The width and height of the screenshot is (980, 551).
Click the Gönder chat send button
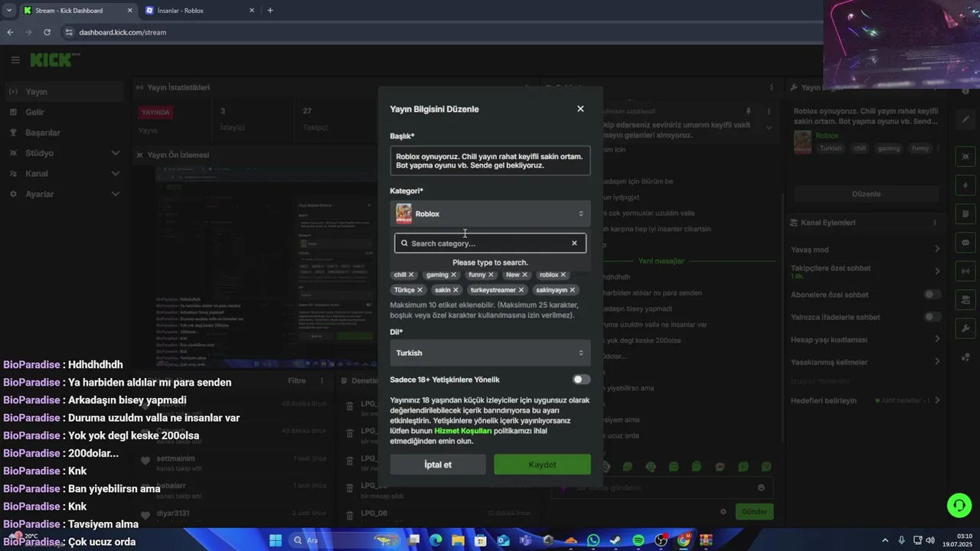coord(754,512)
